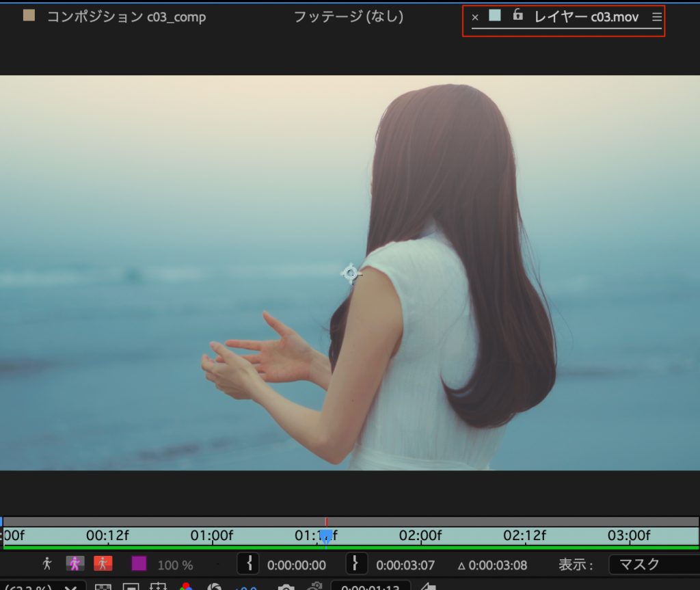Select the anchor point crosshair in the viewer

tap(351, 274)
